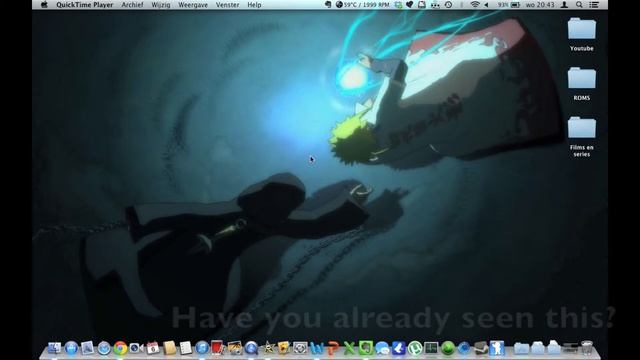Open Calendar from the Dock

(x=153, y=348)
